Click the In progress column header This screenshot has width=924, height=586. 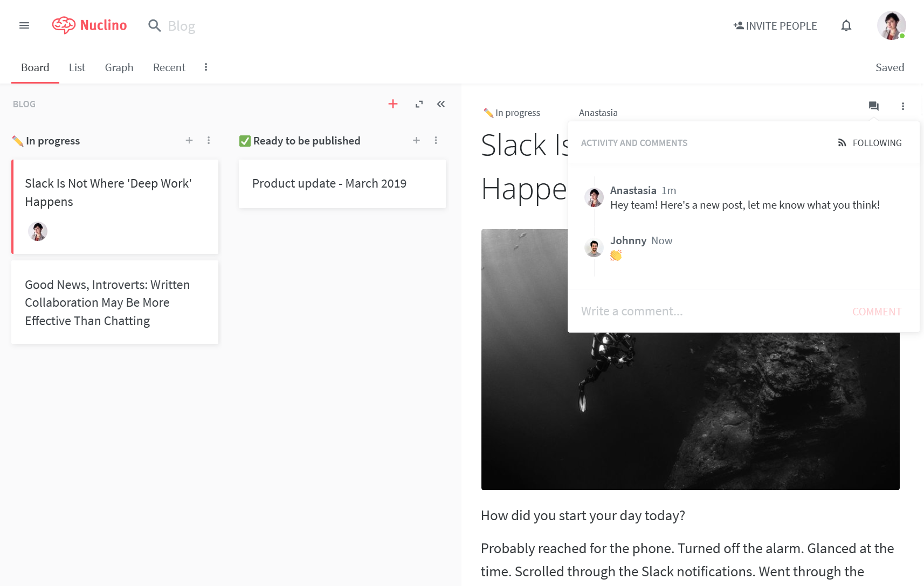point(46,141)
